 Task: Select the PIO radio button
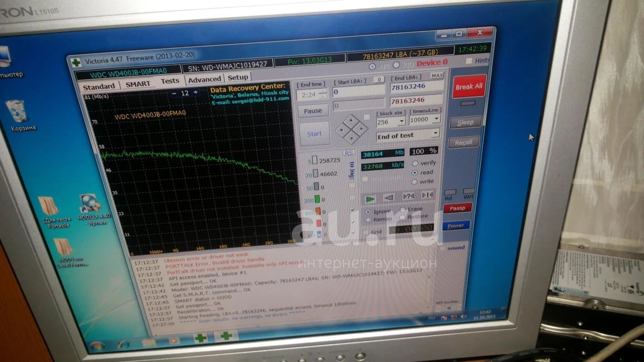[397, 65]
